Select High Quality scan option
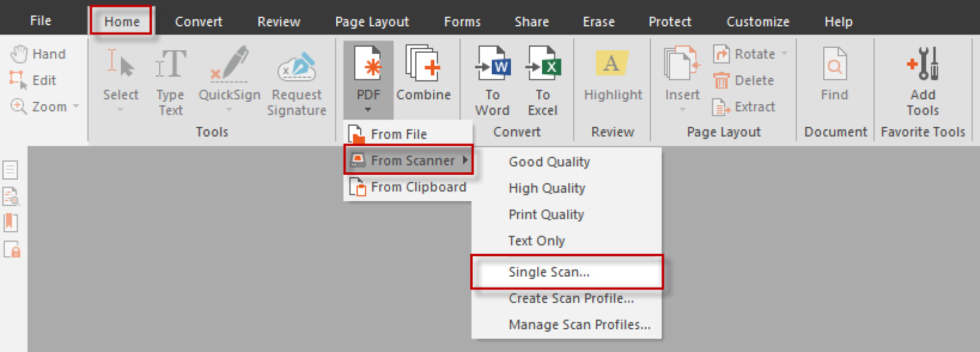 [x=567, y=188]
